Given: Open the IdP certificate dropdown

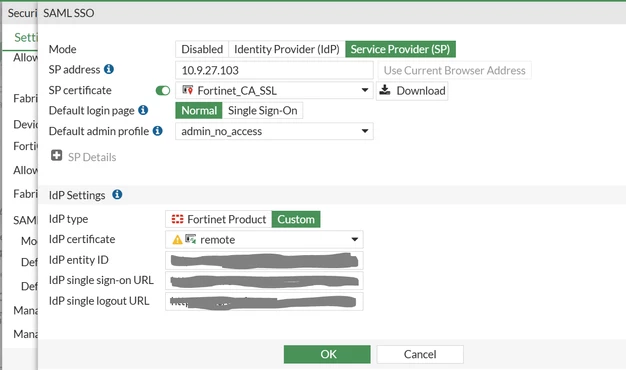Looking at the screenshot, I should [x=264, y=239].
